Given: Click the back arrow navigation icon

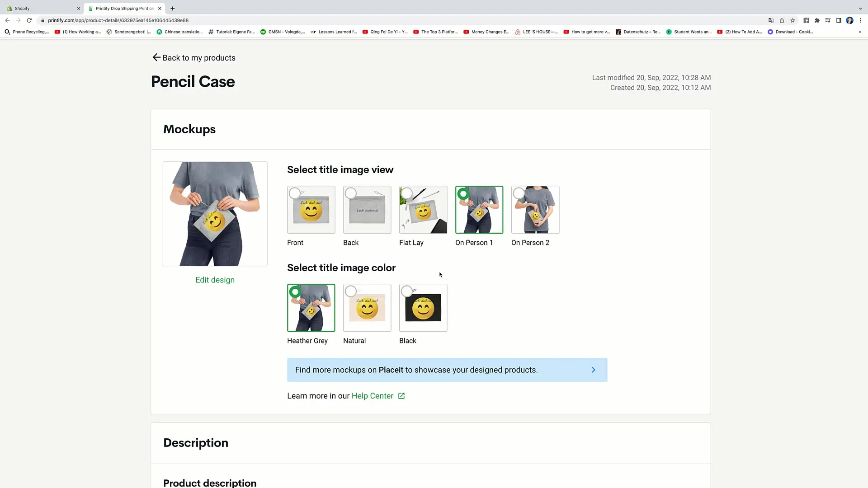Looking at the screenshot, I should [157, 58].
